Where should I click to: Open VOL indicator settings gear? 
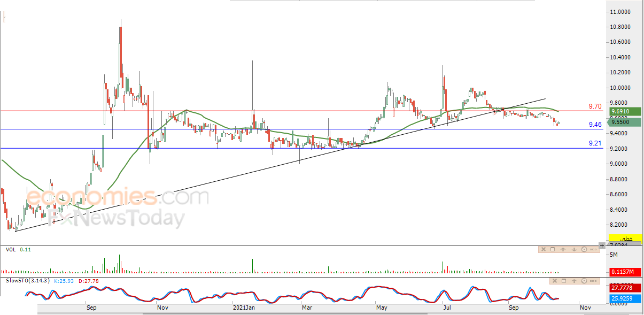[x=584, y=249]
